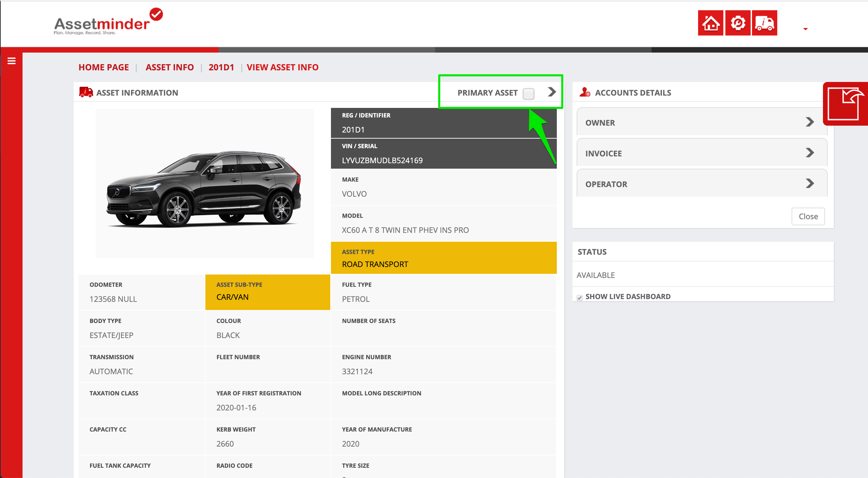Open Asset Info breadcrumb
This screenshot has width=868, height=478.
(170, 67)
